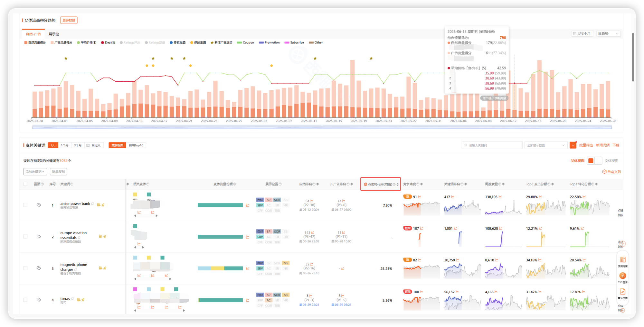Toggle the Promotion legend item
Image resolution: width=644 pixels, height=327 pixels.
(270, 42)
